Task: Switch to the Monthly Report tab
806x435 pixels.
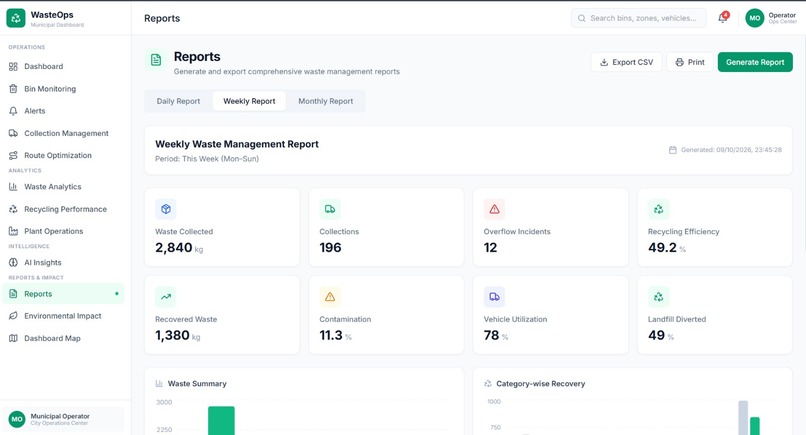Action: click(325, 101)
